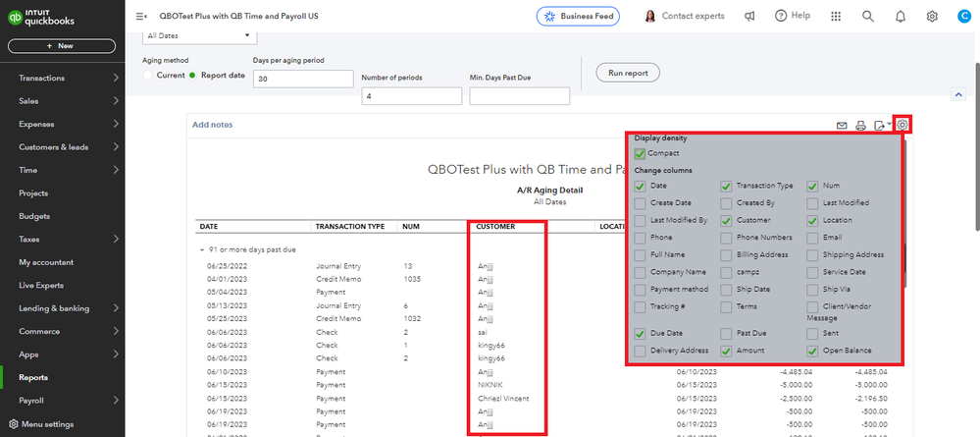Uncheck the Date column checkbox
980x437 pixels.
point(640,186)
